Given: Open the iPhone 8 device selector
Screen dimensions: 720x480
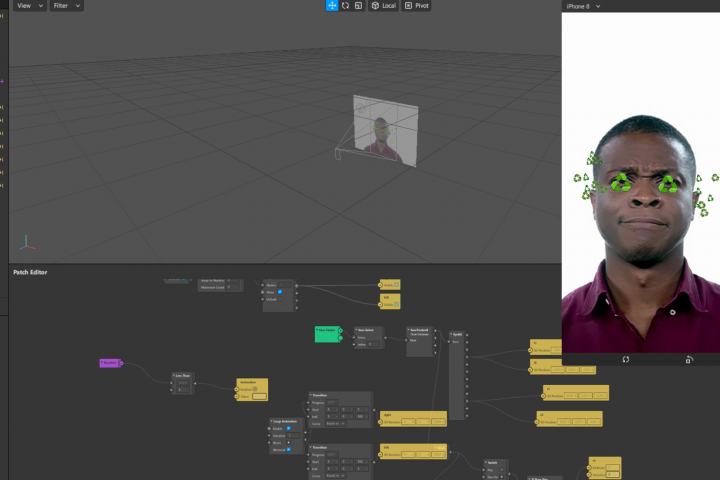Looking at the screenshot, I should [x=583, y=6].
